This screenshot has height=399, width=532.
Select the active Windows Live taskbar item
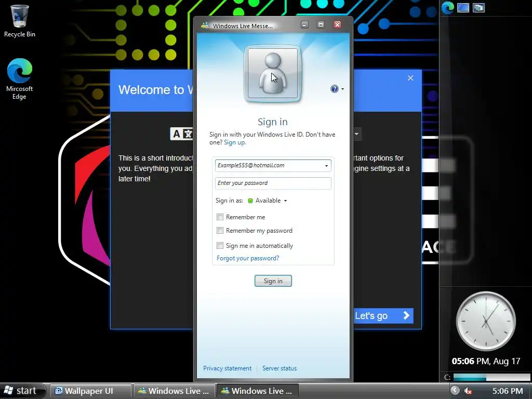pyautogui.click(x=258, y=391)
